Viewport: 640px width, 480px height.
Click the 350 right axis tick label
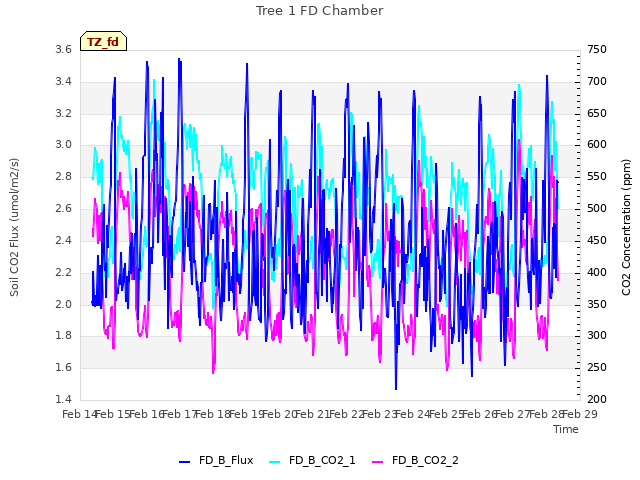coord(597,304)
